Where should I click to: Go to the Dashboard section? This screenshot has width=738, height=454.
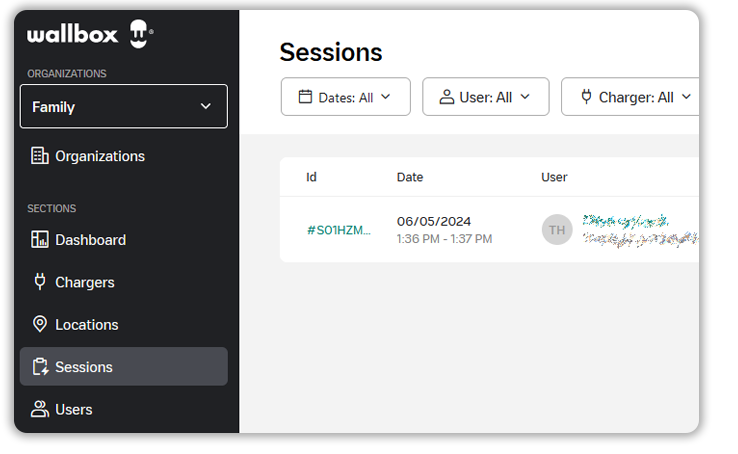click(x=90, y=240)
